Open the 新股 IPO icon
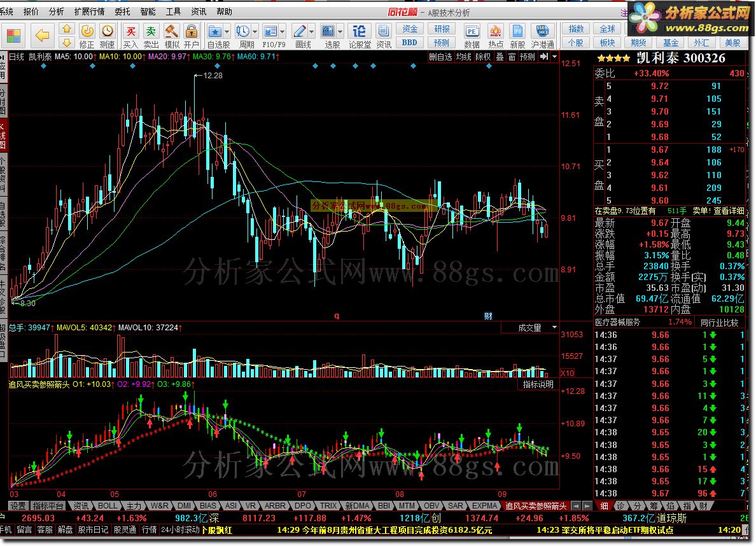 518,32
